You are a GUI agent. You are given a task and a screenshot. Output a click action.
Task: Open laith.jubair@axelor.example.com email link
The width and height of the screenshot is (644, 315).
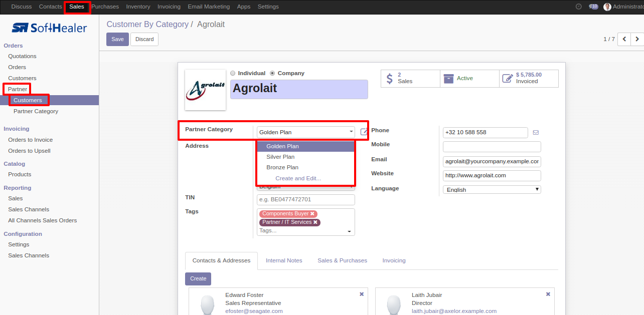point(454,311)
